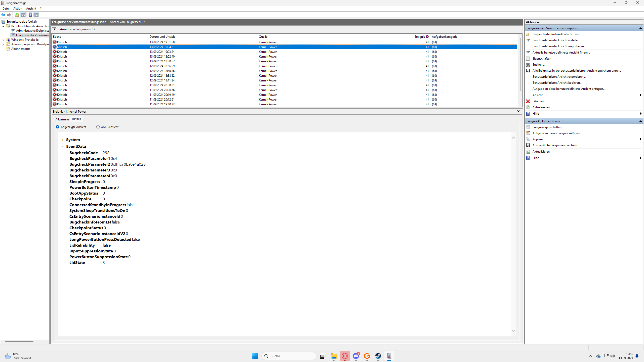Viewport: 644px width, 362px height.
Task: Click Benutzerdefinierte Ansicht kopieren...
Action: [557, 83]
